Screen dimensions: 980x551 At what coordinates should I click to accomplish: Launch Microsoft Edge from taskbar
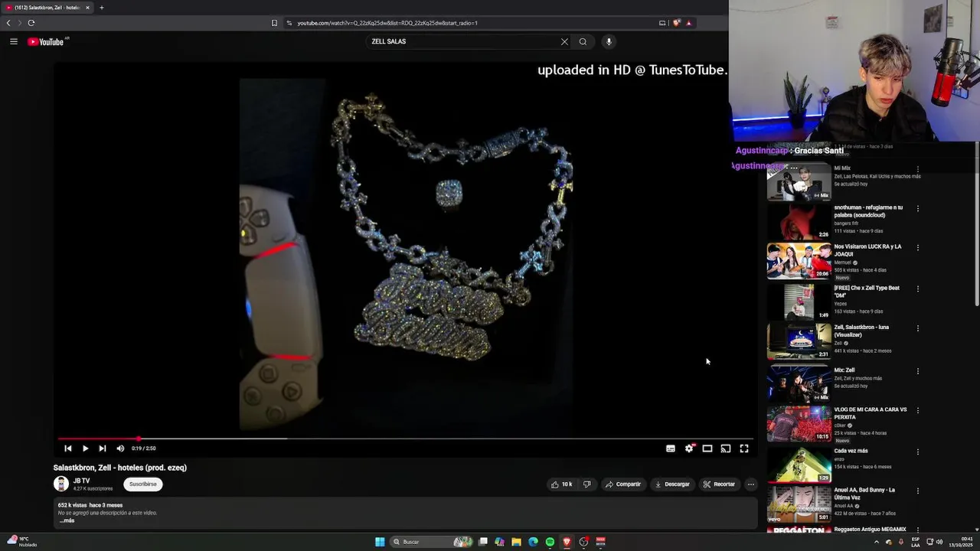tap(534, 542)
